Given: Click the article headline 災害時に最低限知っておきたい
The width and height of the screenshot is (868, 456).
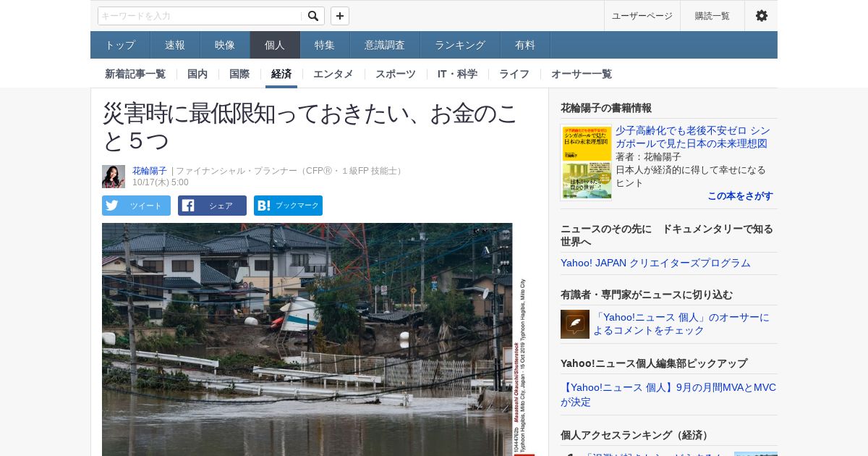Looking at the screenshot, I should click(310, 127).
